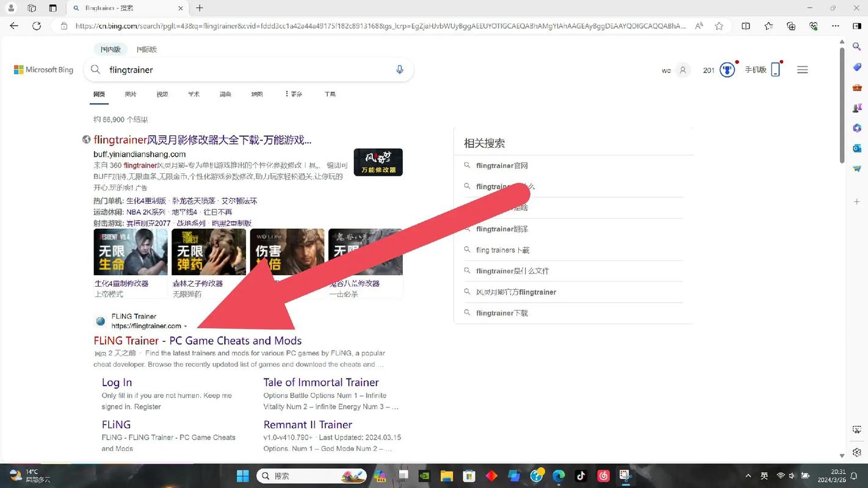Select the 视频 results tab

pyautogui.click(x=162, y=94)
